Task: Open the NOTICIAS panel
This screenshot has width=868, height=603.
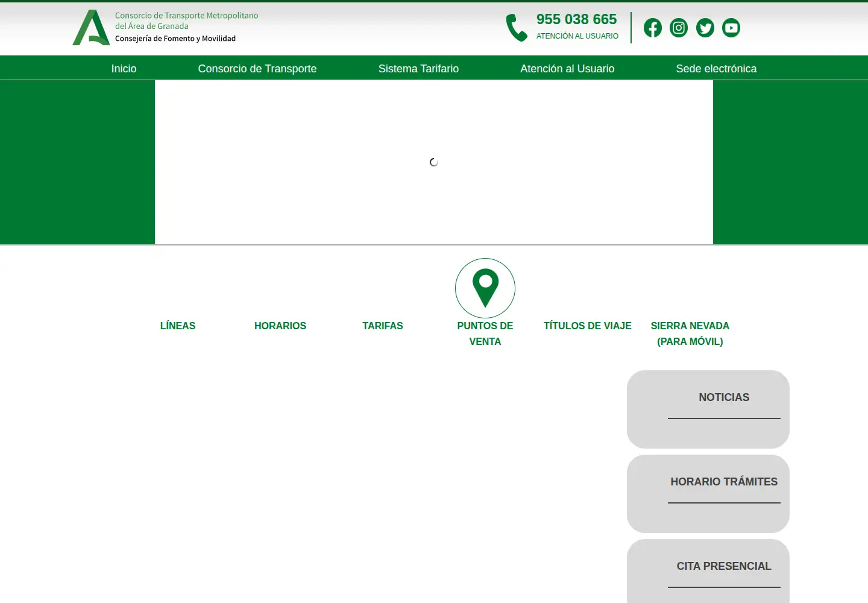Action: [x=708, y=409]
